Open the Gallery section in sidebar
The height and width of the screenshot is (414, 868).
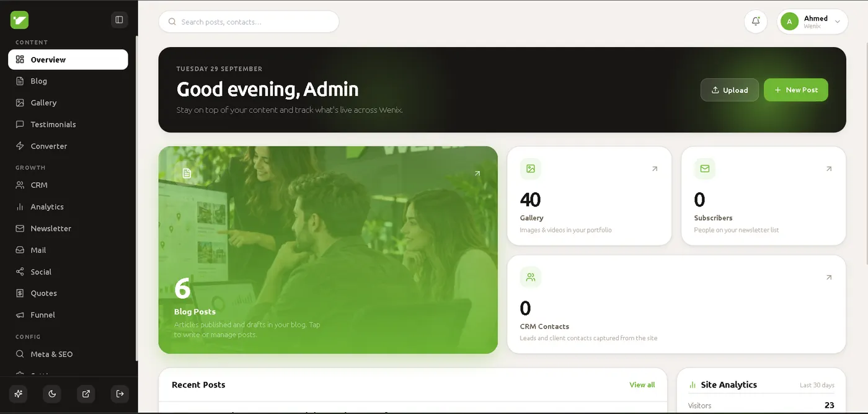pos(68,103)
